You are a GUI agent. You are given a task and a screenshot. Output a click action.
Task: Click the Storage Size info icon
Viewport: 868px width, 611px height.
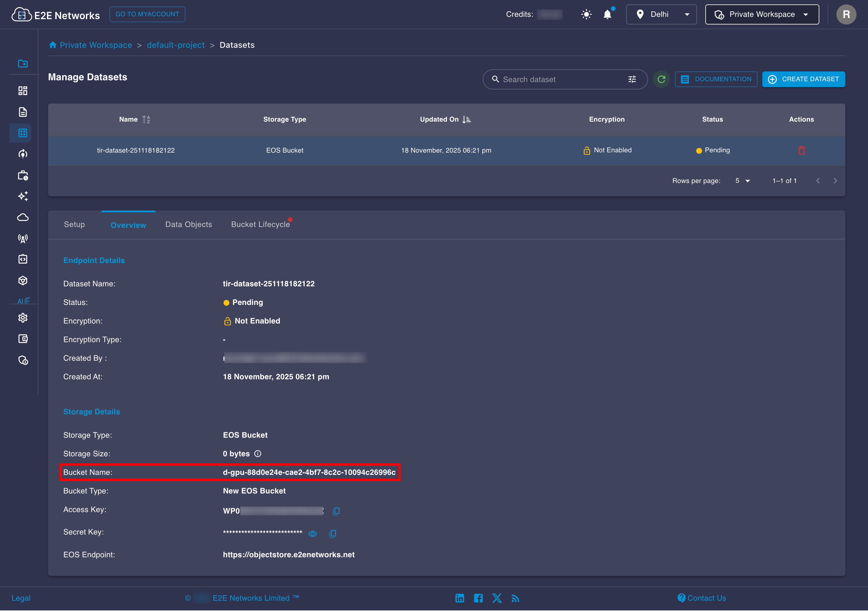tap(258, 453)
